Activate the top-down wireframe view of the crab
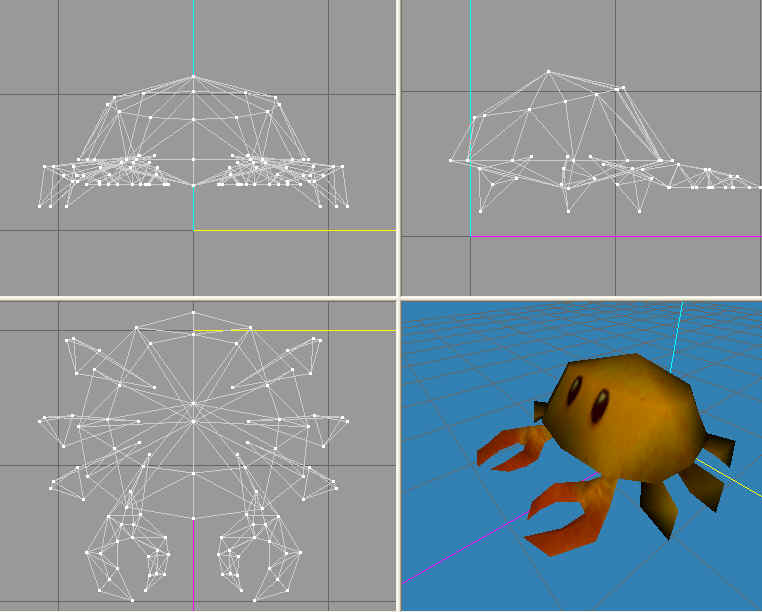This screenshot has height=612, width=762. [x=198, y=456]
